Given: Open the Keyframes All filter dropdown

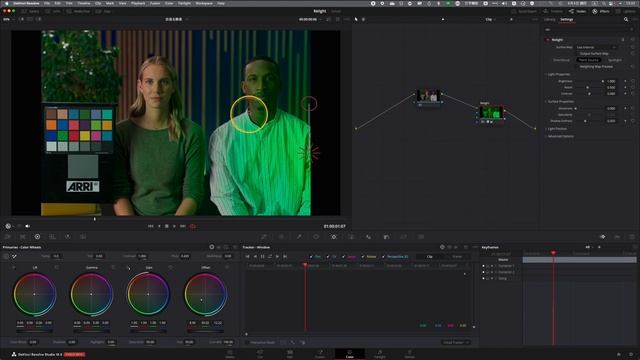Looking at the screenshot, I should (x=589, y=247).
